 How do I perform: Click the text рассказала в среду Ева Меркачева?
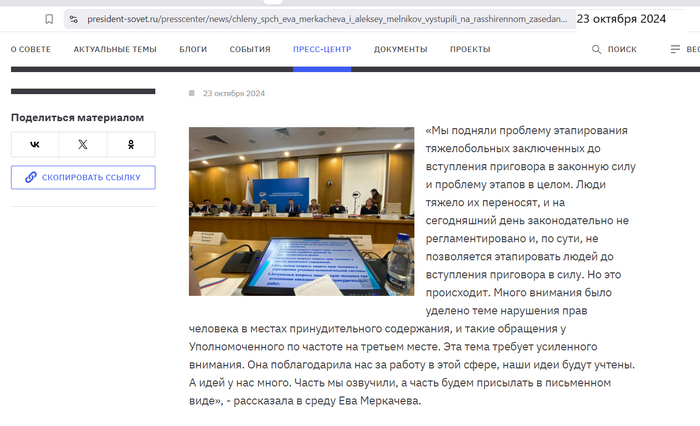pos(327,401)
